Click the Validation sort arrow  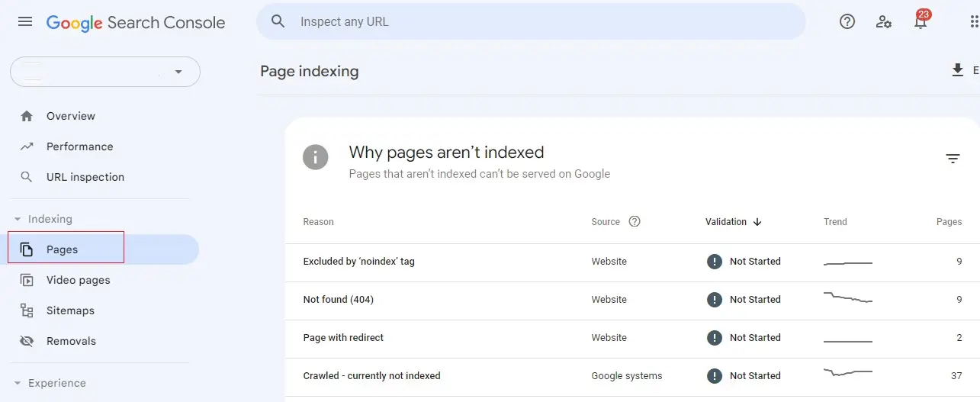[757, 222]
